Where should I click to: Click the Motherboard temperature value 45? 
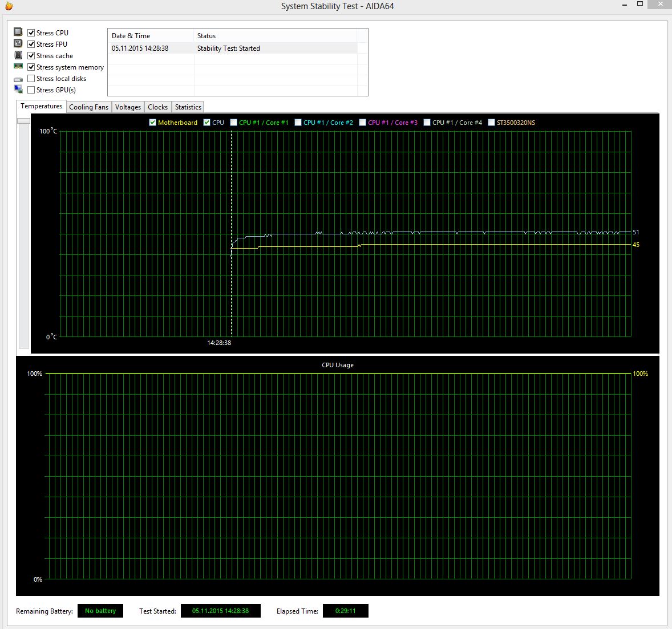tap(636, 245)
